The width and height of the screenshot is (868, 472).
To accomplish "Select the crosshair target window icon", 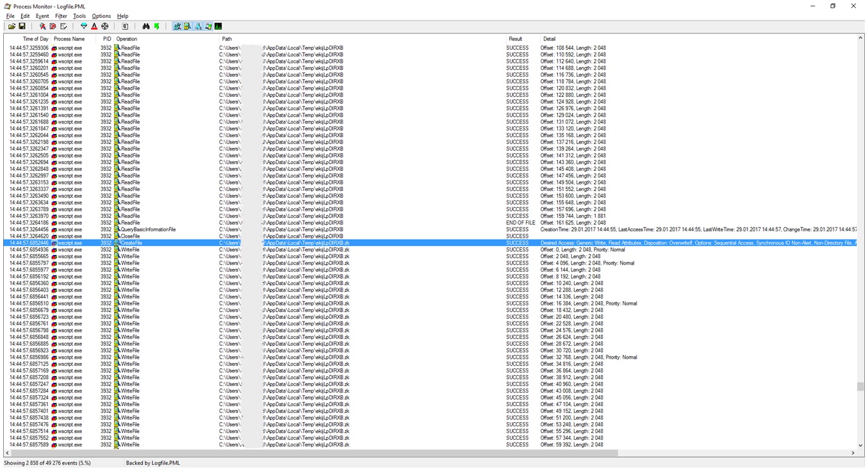I will (105, 26).
